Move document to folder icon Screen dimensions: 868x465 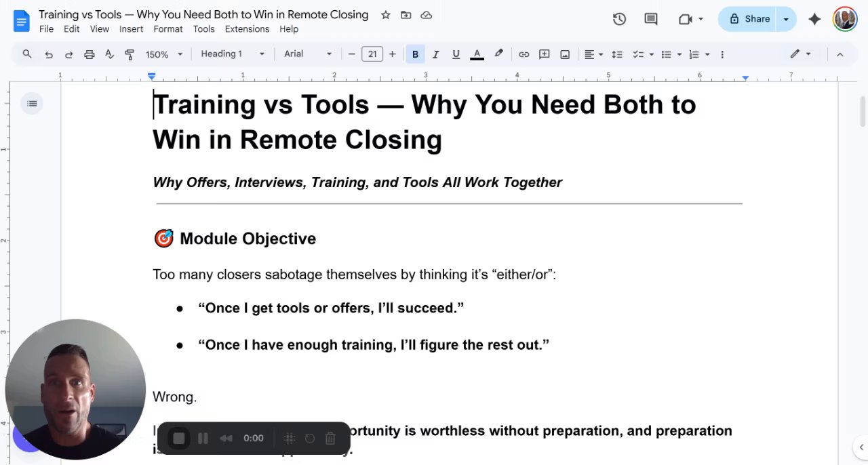tap(406, 15)
